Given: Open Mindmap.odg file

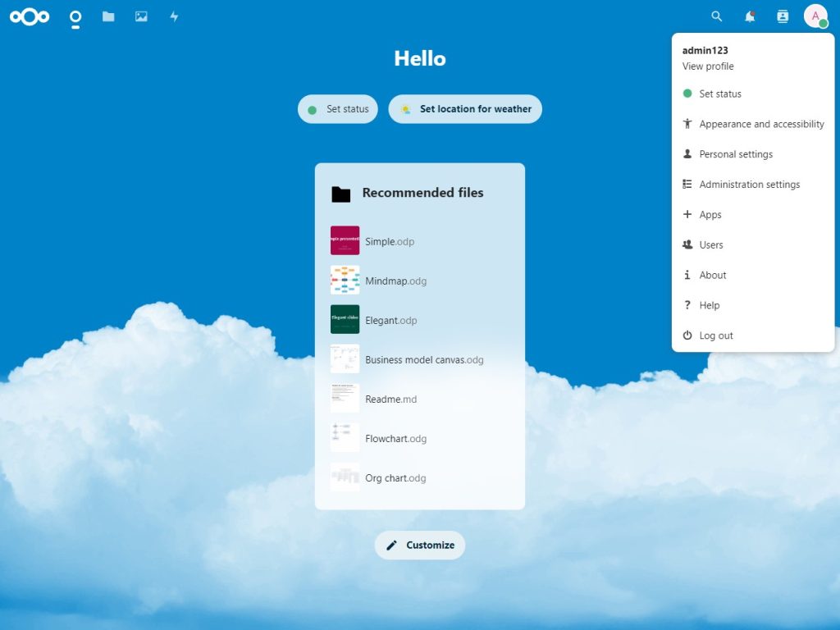Looking at the screenshot, I should point(419,281).
